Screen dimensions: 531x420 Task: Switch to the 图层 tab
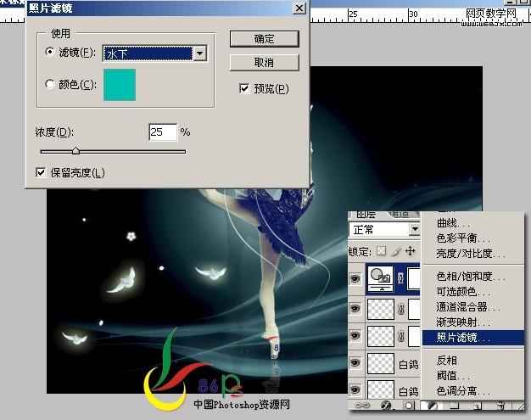pyautogui.click(x=366, y=215)
